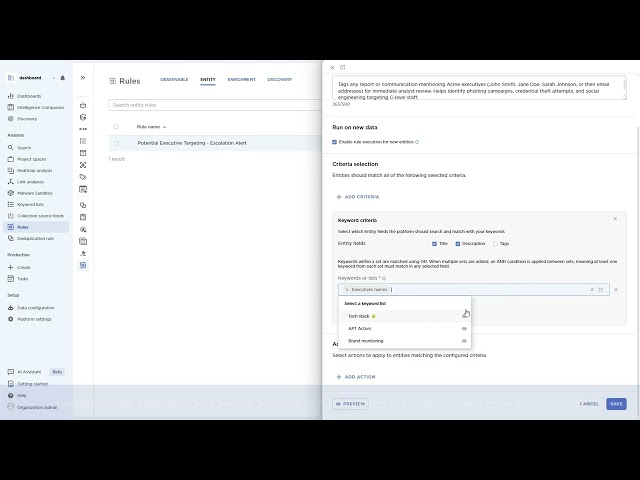Open Potential Executive Targeting - Escalation Alert rule

192,143
